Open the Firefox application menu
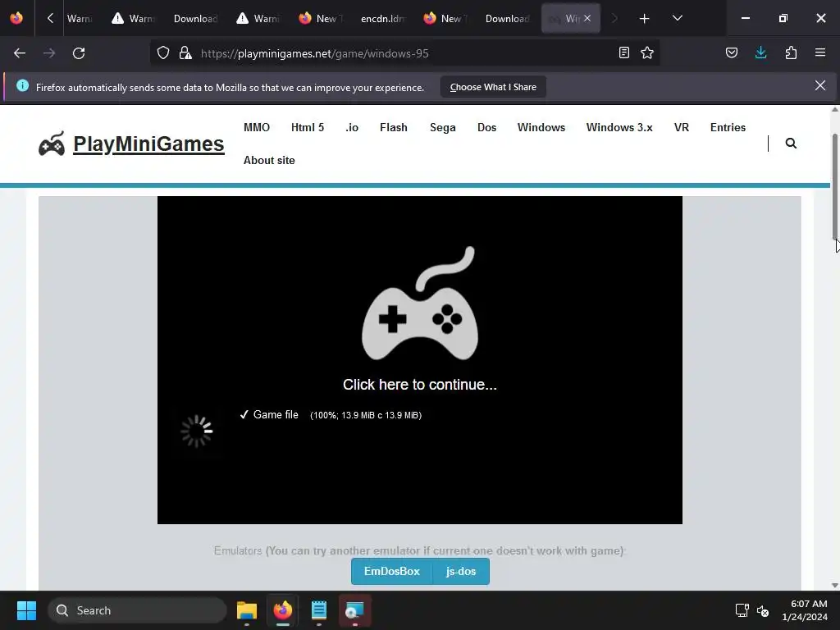Viewport: 840px width, 630px height. 820,52
